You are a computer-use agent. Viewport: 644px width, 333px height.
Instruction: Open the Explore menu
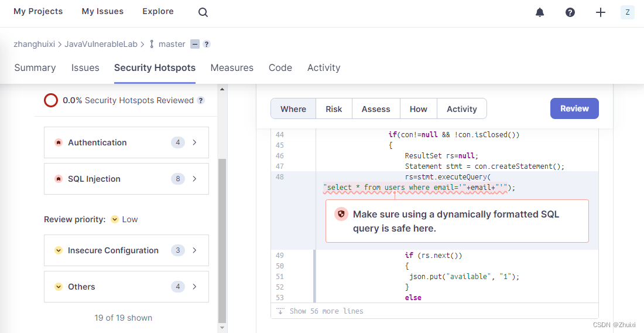(158, 11)
